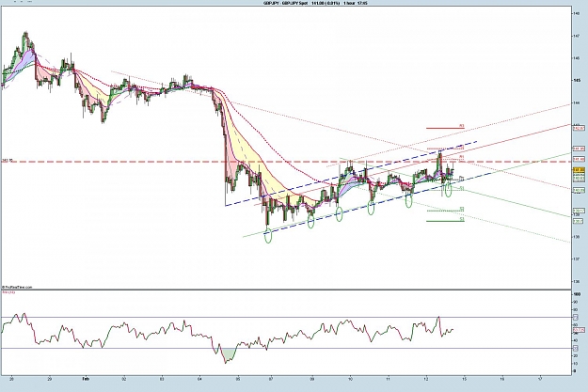The width and height of the screenshot is (588, 392).
Task: Select the lowest green ellipse near 07
Action: (268, 235)
